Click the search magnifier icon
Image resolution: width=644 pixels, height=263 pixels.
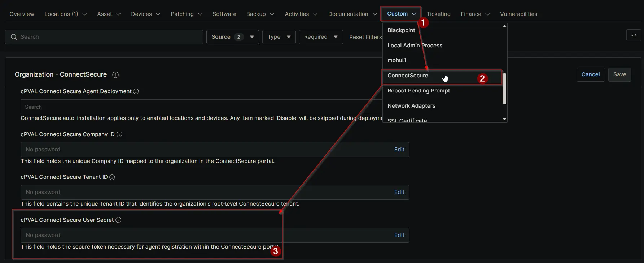click(x=14, y=37)
